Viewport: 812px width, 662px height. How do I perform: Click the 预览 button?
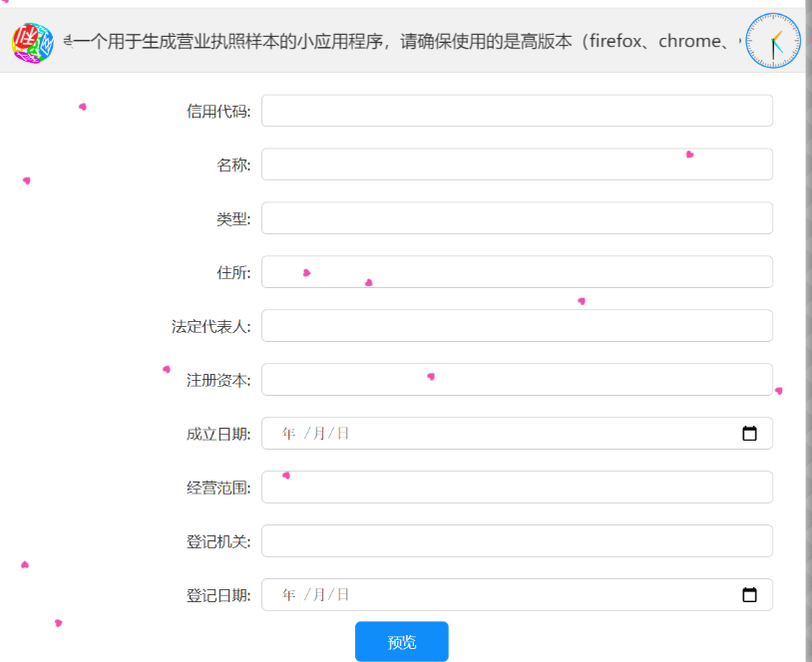point(401,642)
